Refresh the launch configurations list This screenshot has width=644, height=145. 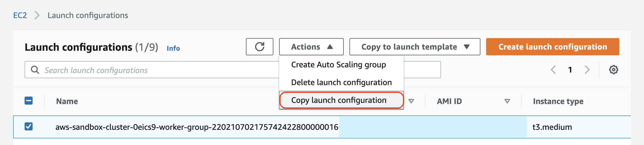click(x=259, y=47)
